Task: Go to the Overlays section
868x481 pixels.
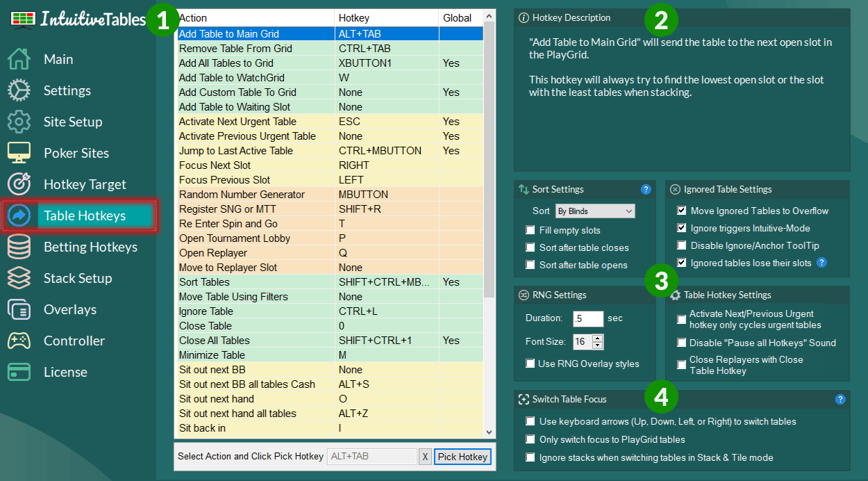Action: [70, 309]
